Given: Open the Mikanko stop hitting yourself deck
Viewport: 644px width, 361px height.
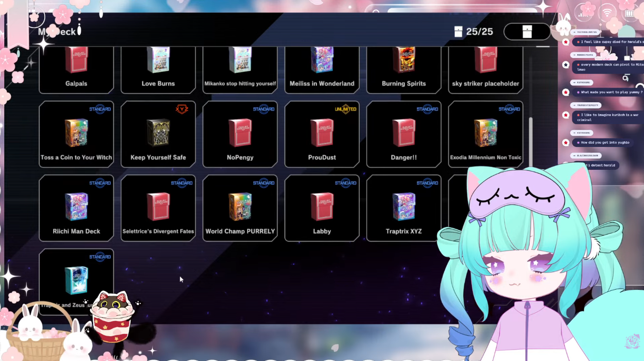Looking at the screenshot, I should (x=240, y=70).
